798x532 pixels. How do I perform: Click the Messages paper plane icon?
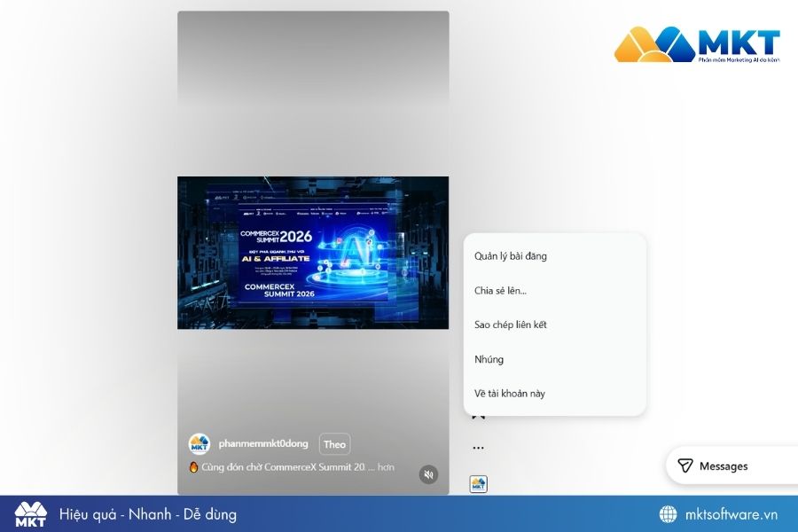point(685,465)
